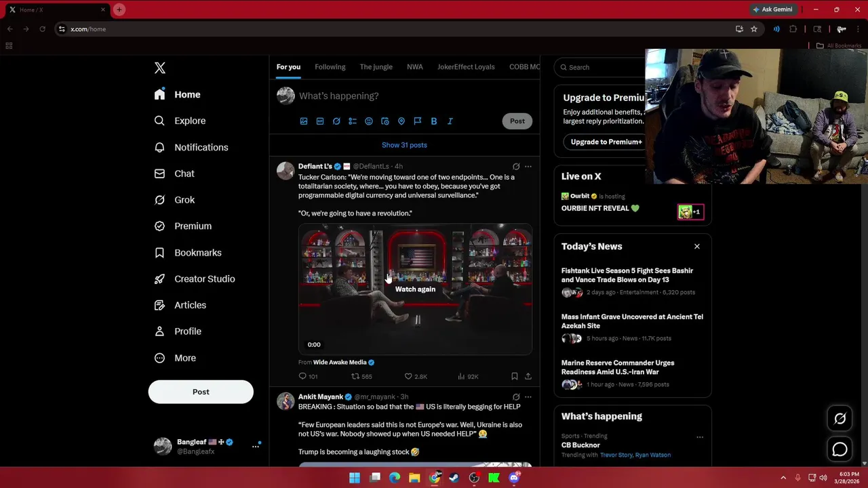Click Watch again on the video
This screenshot has width=868, height=488.
pyautogui.click(x=415, y=289)
